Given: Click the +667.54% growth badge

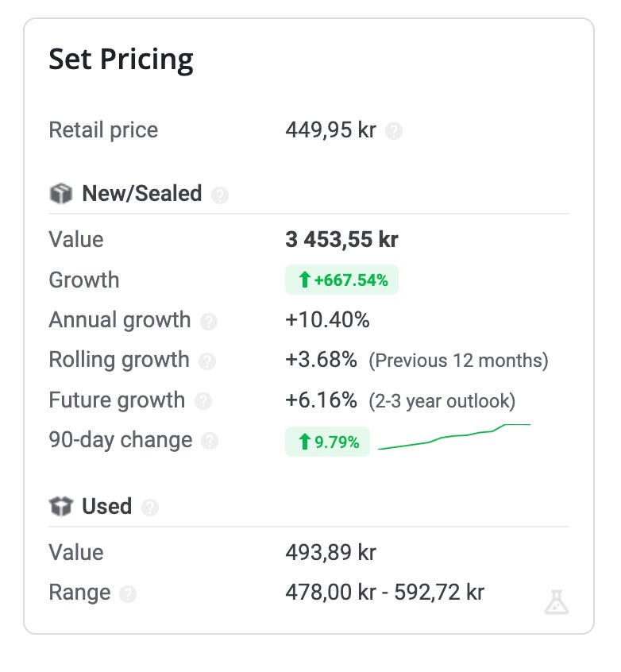Looking at the screenshot, I should point(341,280).
